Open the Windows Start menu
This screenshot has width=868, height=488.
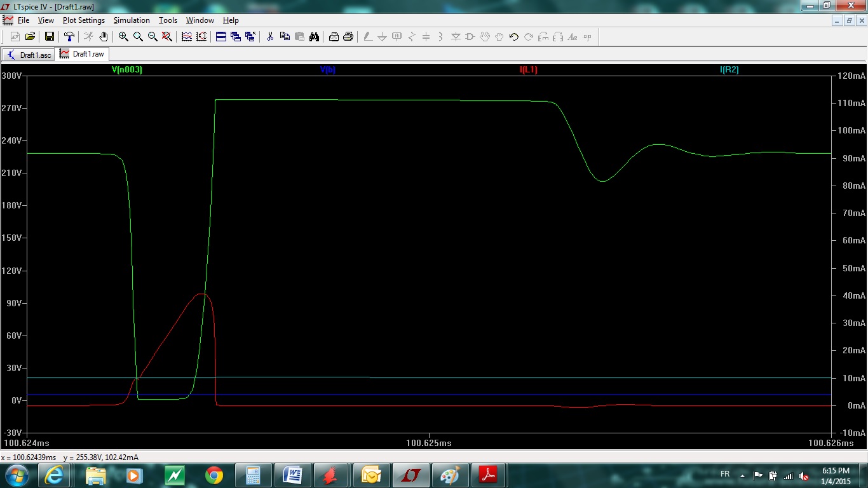coord(16,475)
